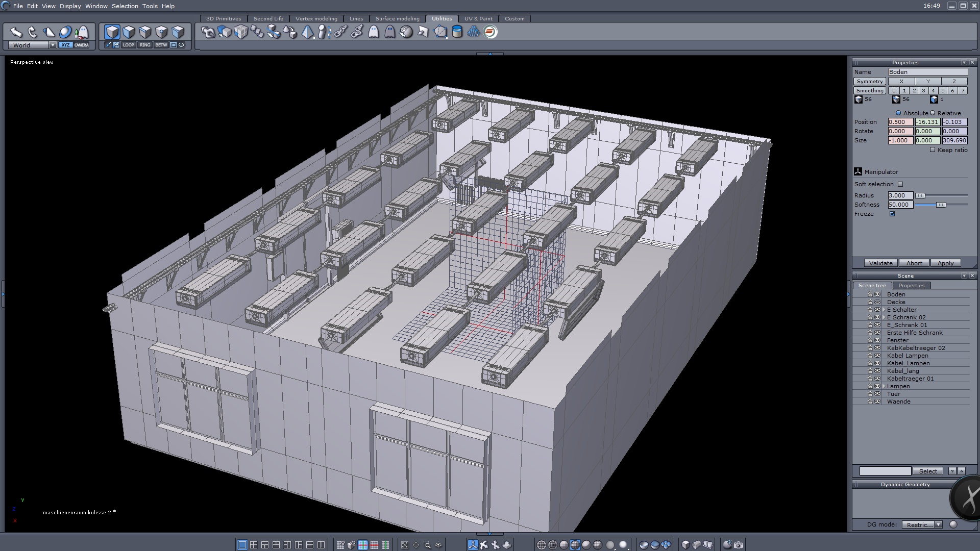Enable the Soft selection checkbox
Image resolution: width=980 pixels, height=551 pixels.
tap(900, 184)
